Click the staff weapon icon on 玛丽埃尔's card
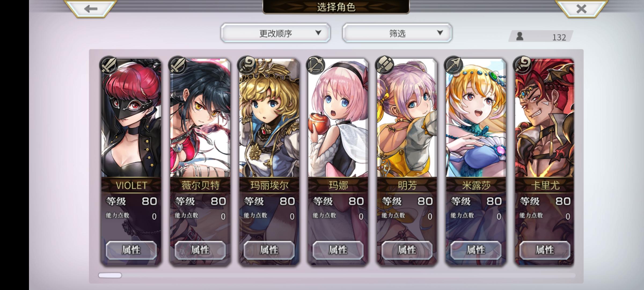 pos(246,65)
